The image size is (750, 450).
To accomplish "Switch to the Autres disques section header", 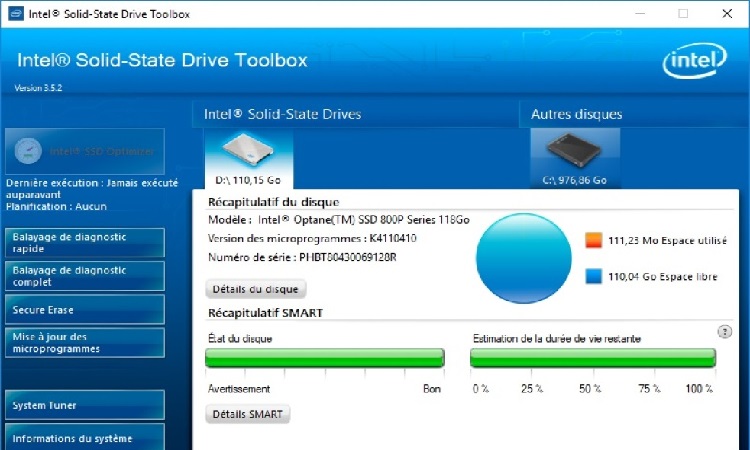I will pos(576,114).
